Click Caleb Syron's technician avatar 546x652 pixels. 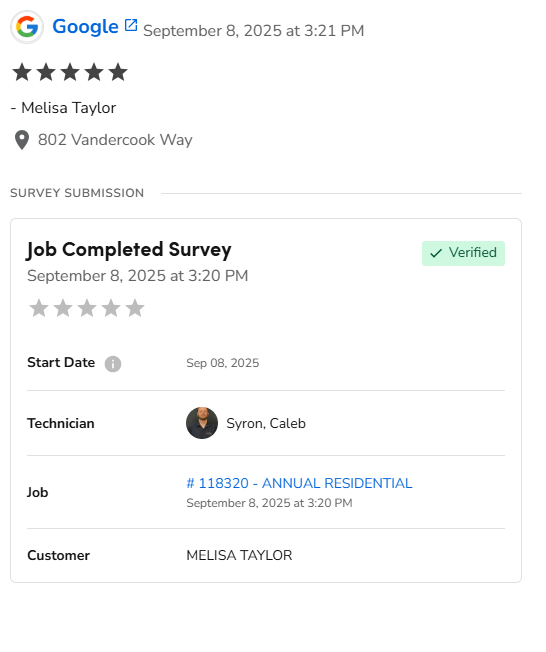tap(202, 423)
